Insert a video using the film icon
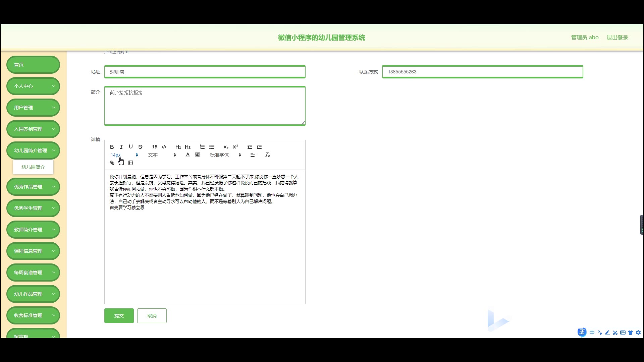 tap(131, 163)
